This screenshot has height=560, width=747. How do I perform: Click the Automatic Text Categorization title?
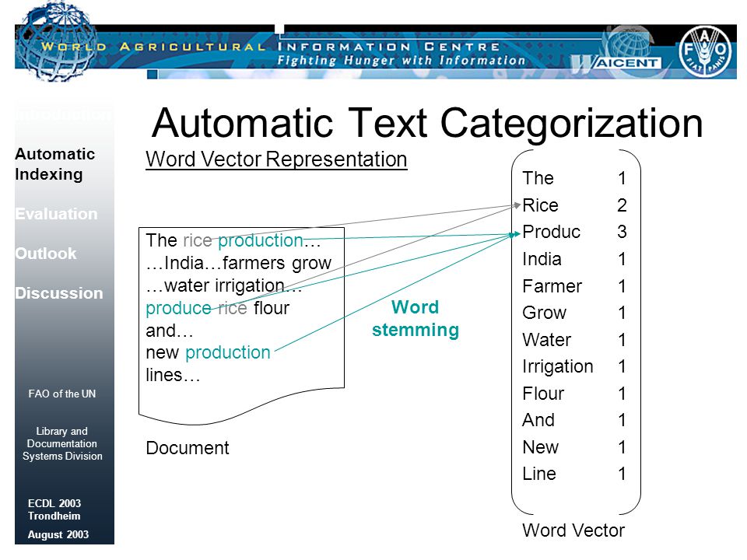(x=427, y=123)
